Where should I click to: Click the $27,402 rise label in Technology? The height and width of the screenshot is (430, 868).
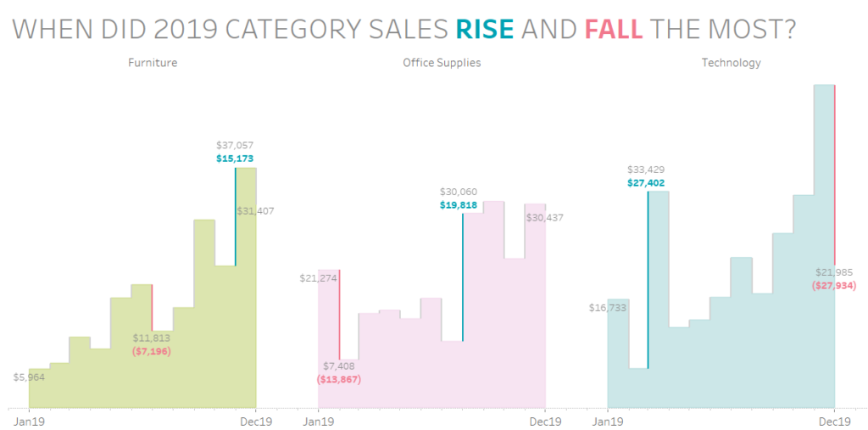646,182
